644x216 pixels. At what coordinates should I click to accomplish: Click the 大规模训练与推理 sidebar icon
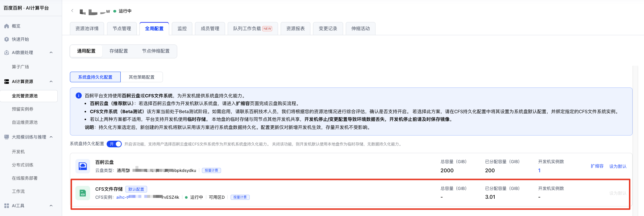tap(7, 137)
